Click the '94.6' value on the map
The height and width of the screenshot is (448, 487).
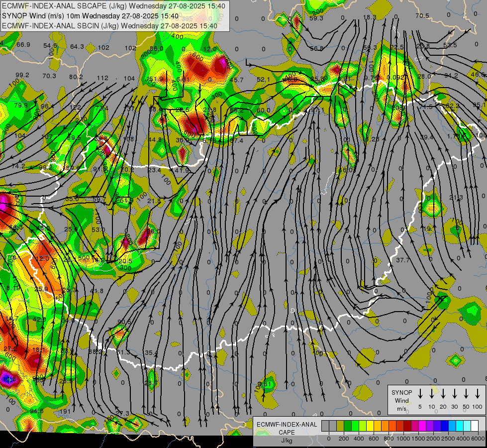[x=37, y=411]
